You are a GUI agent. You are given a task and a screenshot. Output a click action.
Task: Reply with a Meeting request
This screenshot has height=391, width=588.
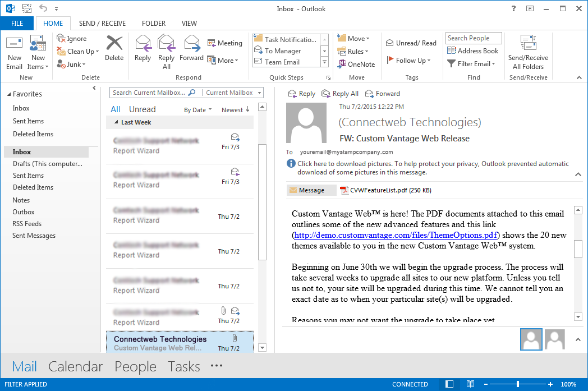pyautogui.click(x=224, y=43)
